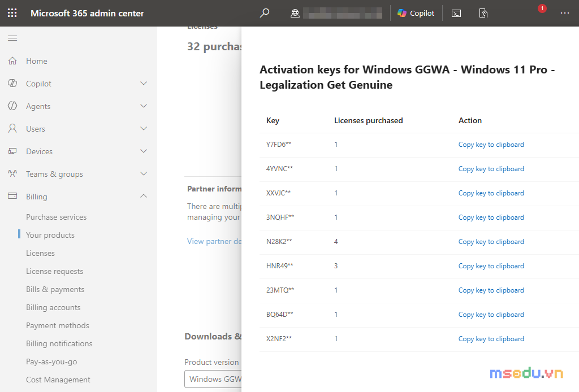Click Microsoft 365 admin center title
This screenshot has width=579, height=392.
click(87, 14)
